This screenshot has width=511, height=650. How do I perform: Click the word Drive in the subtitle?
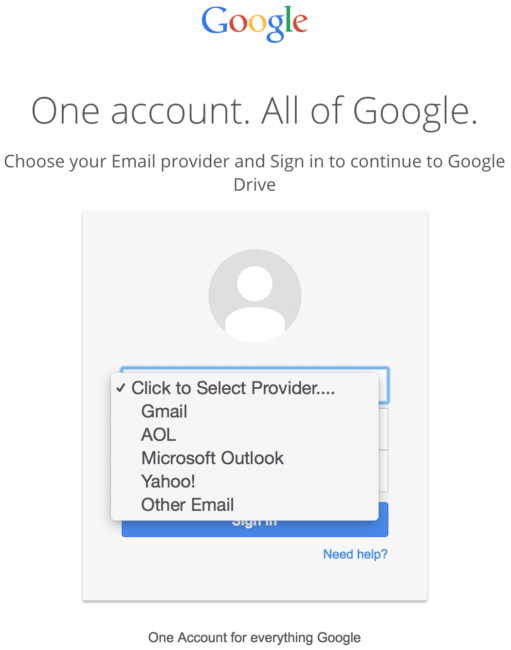tap(254, 185)
